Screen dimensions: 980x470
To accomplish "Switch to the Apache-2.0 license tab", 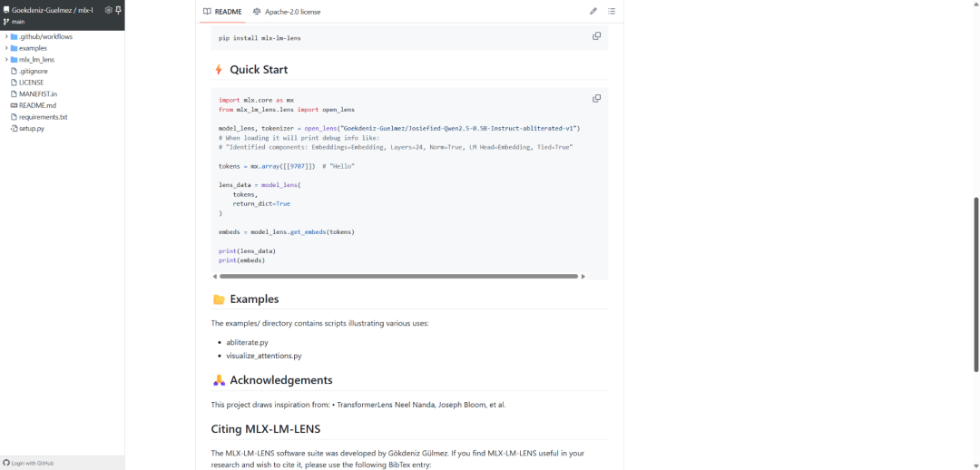I will pos(287,11).
